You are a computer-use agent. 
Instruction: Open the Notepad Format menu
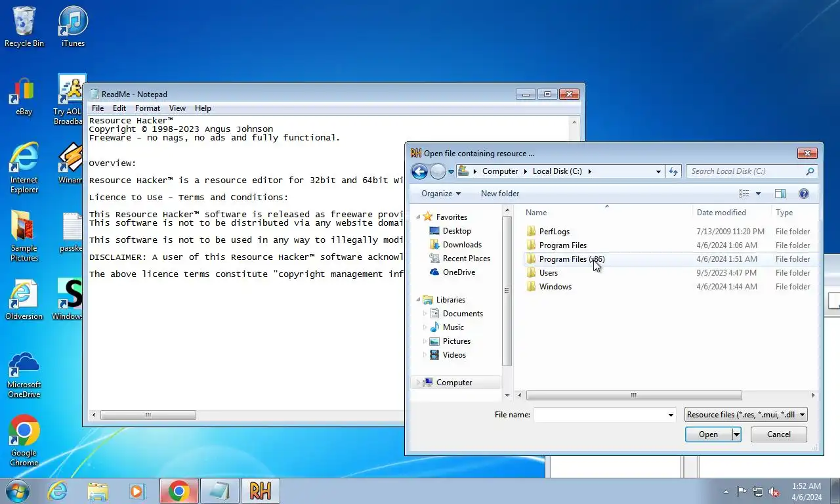click(x=148, y=108)
